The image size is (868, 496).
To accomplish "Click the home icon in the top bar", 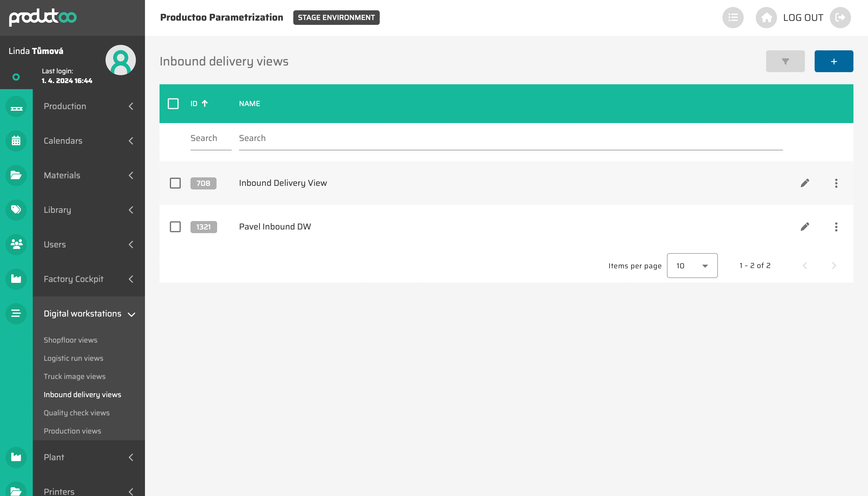I will (766, 18).
